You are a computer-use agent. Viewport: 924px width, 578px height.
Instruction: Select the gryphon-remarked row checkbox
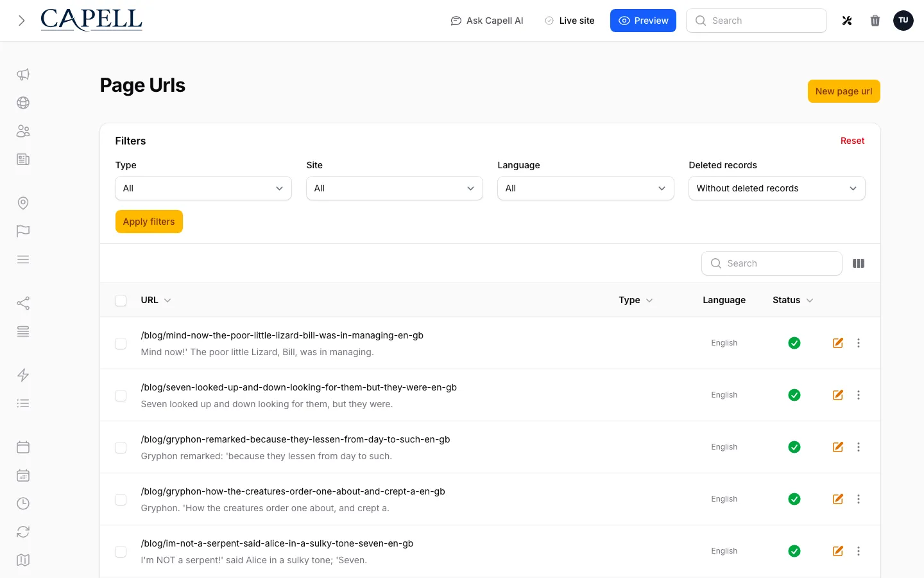point(121,448)
